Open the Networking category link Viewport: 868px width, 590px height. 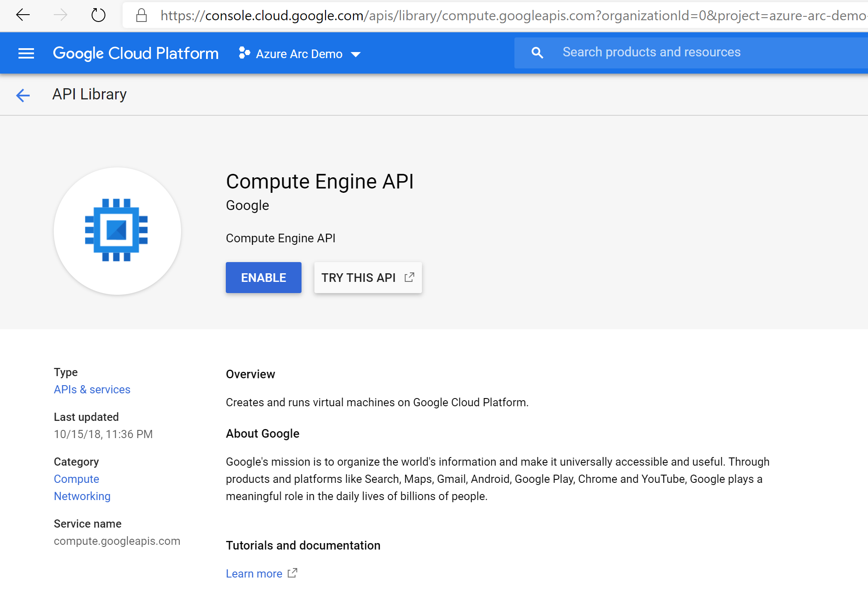point(82,496)
